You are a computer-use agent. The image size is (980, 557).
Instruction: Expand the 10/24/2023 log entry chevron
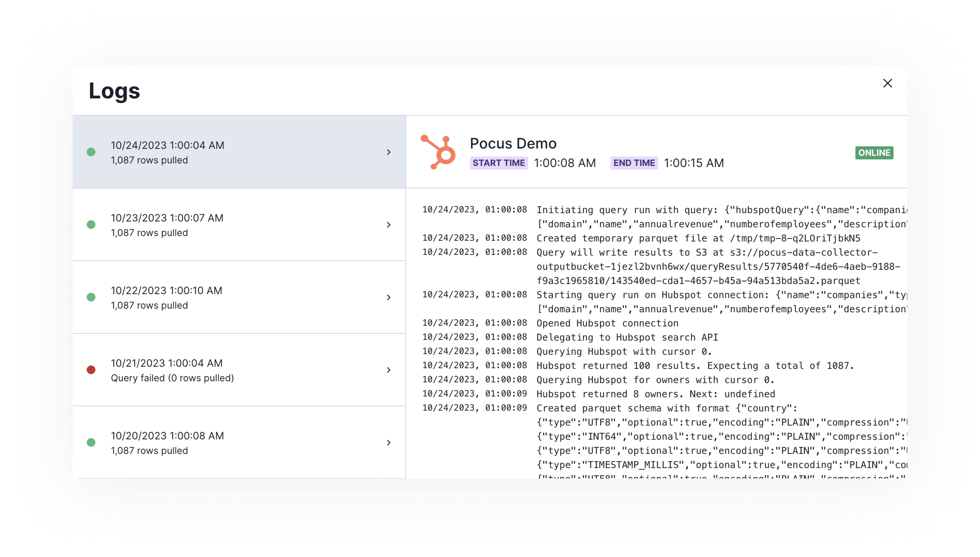click(388, 152)
